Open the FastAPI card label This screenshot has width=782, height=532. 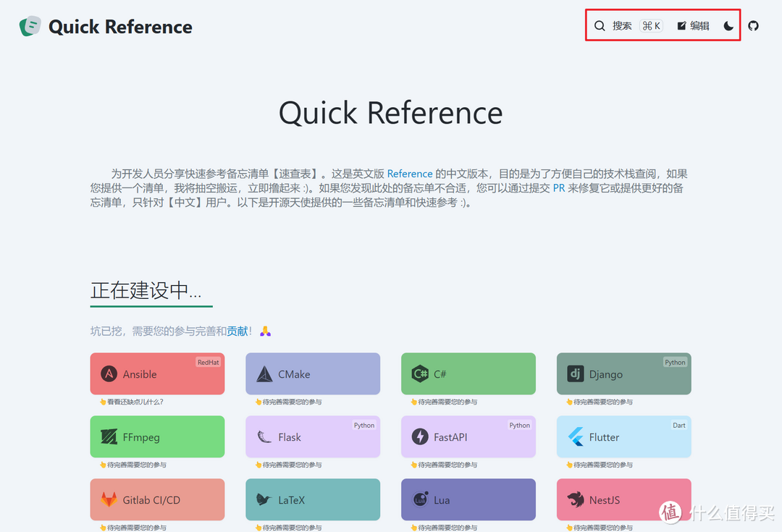[450, 437]
